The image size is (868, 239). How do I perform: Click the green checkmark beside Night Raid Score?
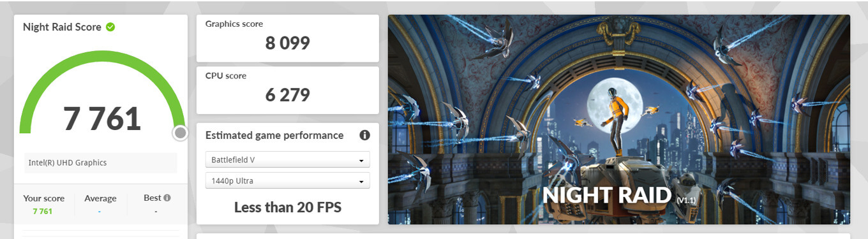tap(110, 27)
